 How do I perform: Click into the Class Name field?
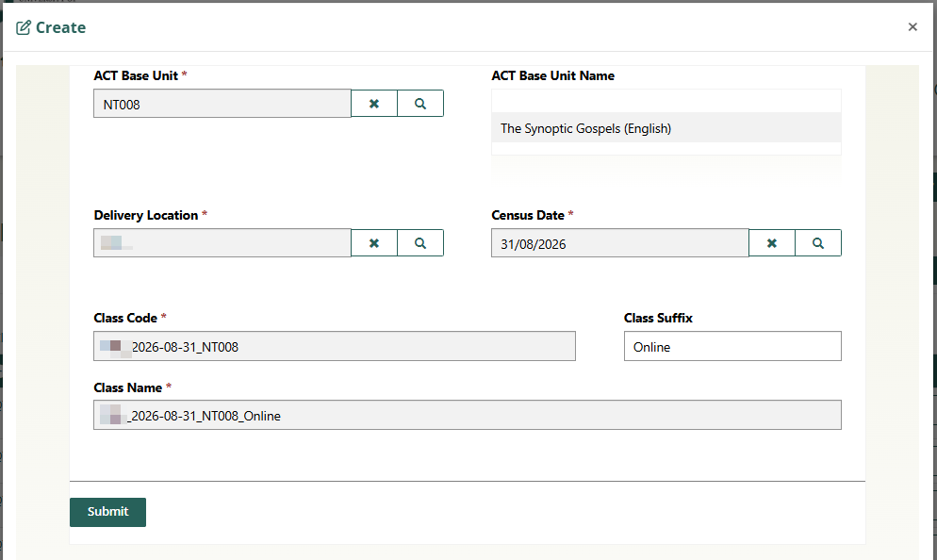[x=467, y=416]
